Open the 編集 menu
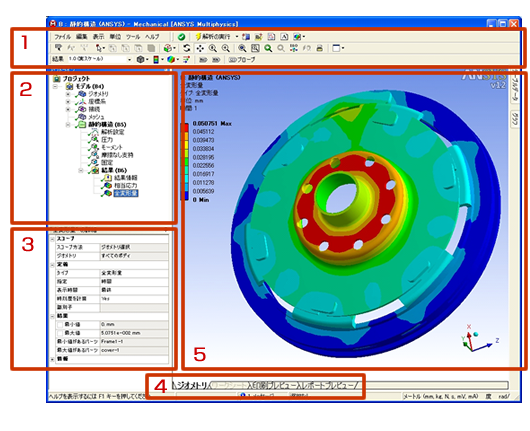 point(81,37)
